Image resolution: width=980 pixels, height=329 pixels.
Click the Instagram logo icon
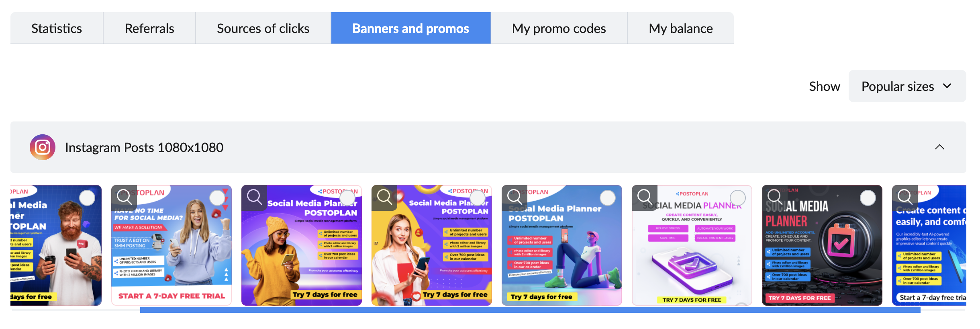coord(42,147)
